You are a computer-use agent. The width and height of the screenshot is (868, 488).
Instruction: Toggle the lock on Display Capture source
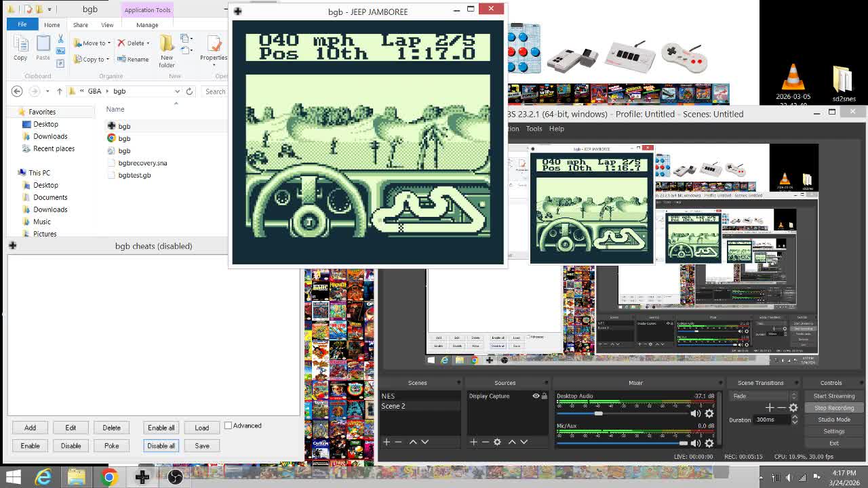click(544, 396)
